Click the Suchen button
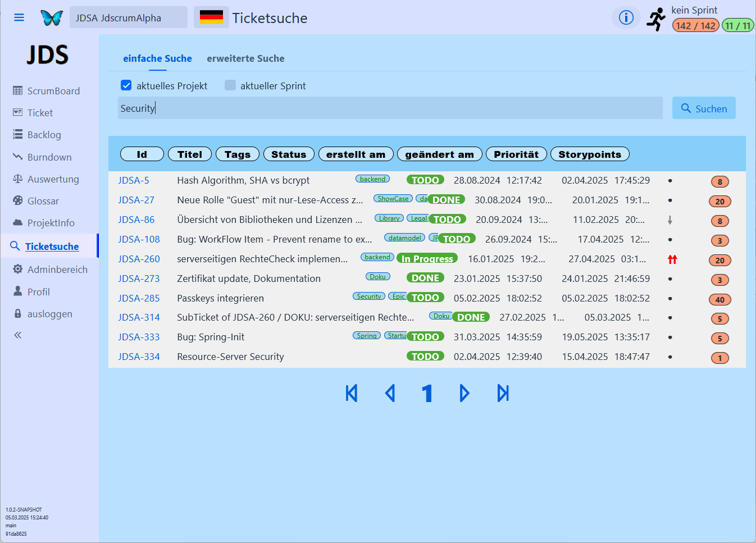This screenshot has height=543, width=756. (x=704, y=108)
